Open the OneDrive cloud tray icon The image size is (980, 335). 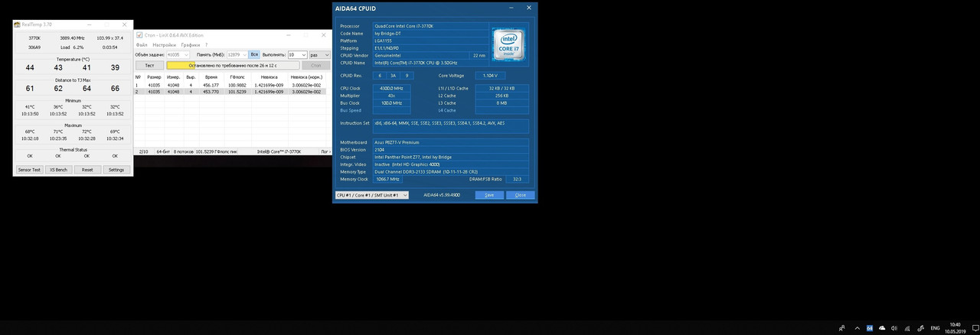click(x=882, y=328)
